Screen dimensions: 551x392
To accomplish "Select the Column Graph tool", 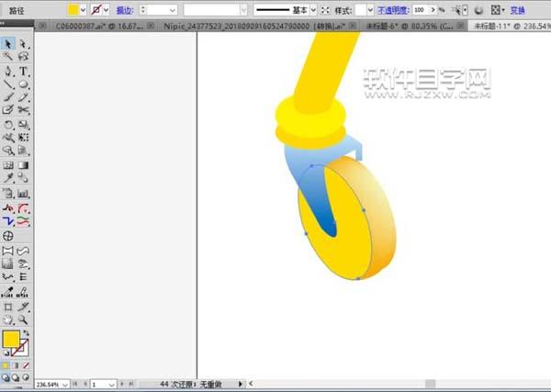I will tap(23, 194).
